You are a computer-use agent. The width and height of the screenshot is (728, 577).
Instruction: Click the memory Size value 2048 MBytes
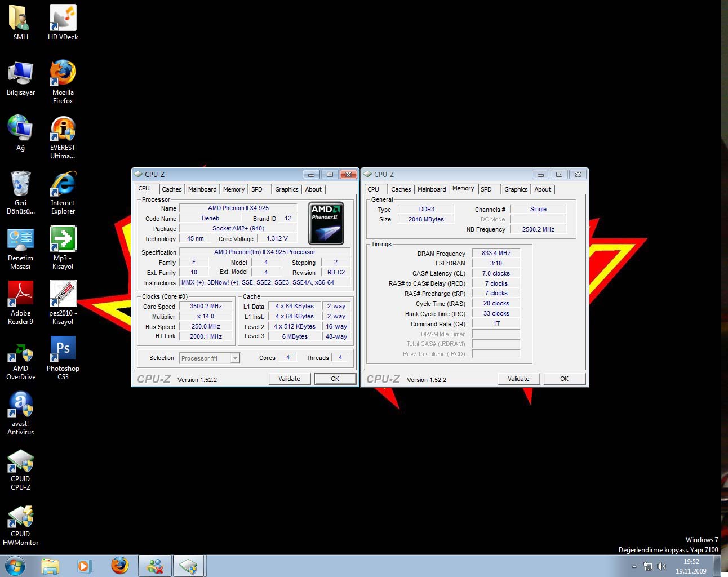[426, 219]
